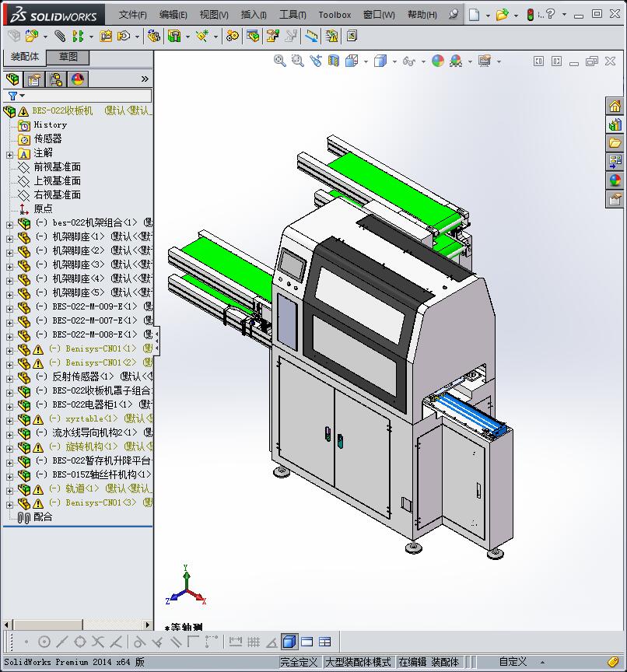
Task: Expand the xyztable<1> component node
Action: [9, 421]
